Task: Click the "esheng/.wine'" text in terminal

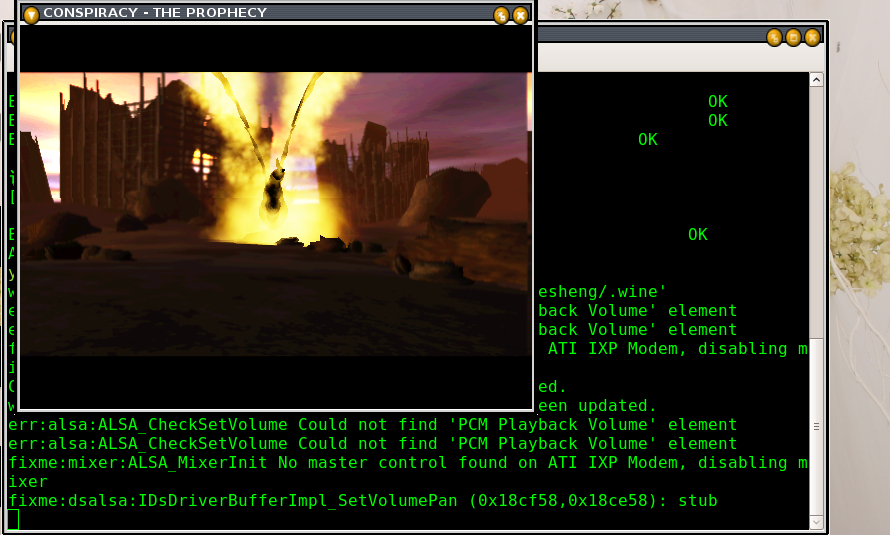Action: click(602, 292)
